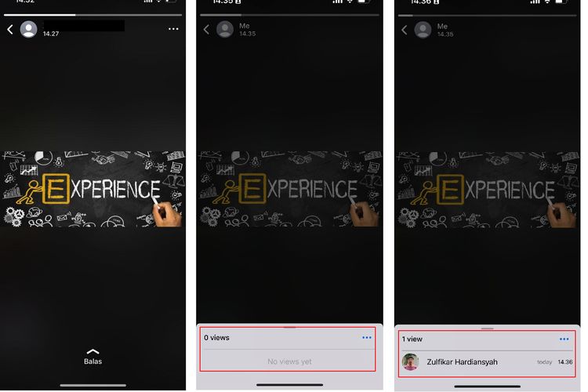Screen dimensions: 588x392
Task: Open Zulfikar Hardiansyah profile photo
Action: 410,362
